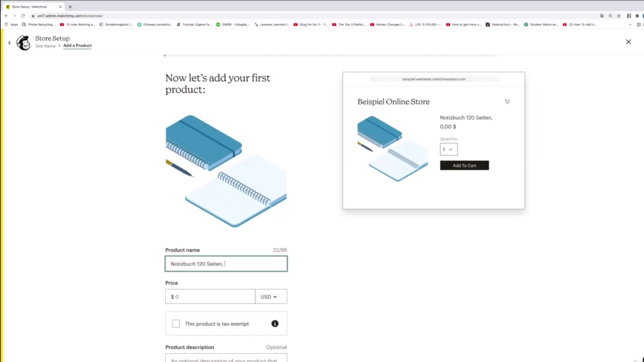
Task: Go to the Site Name breadcrumb step
Action: click(x=45, y=46)
